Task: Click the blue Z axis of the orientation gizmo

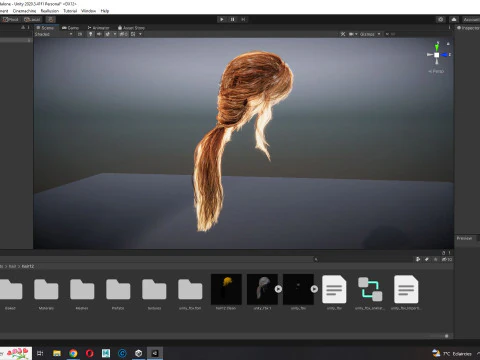Action: (x=445, y=55)
